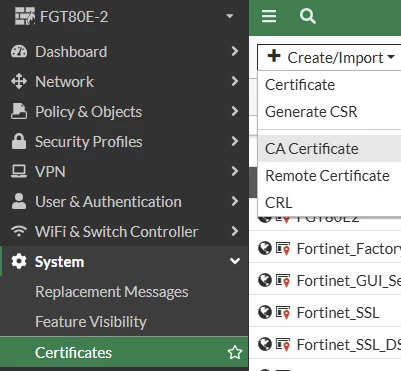Select the Fortinet_SSL_DS certificate row
The width and height of the screenshot is (401, 371).
[x=325, y=344]
